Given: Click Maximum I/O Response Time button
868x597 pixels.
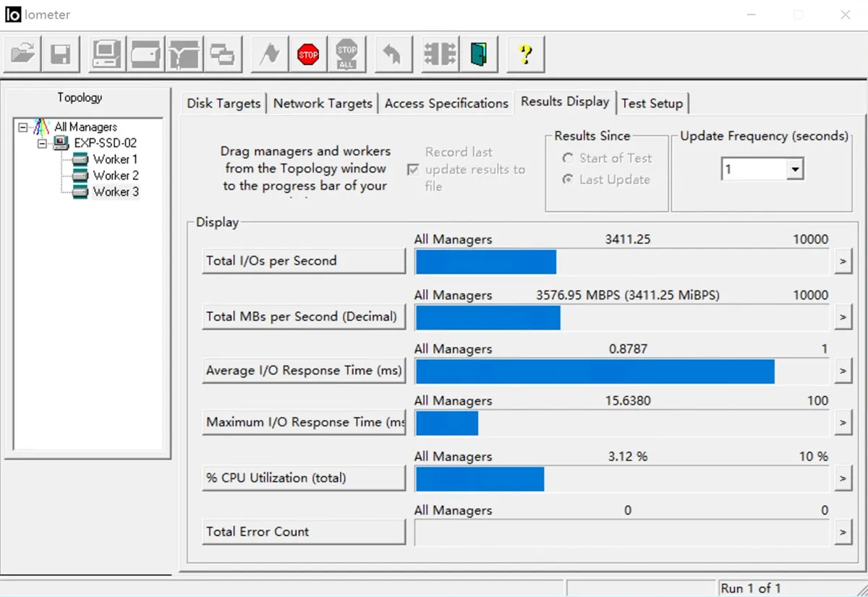Looking at the screenshot, I should click(x=304, y=422).
